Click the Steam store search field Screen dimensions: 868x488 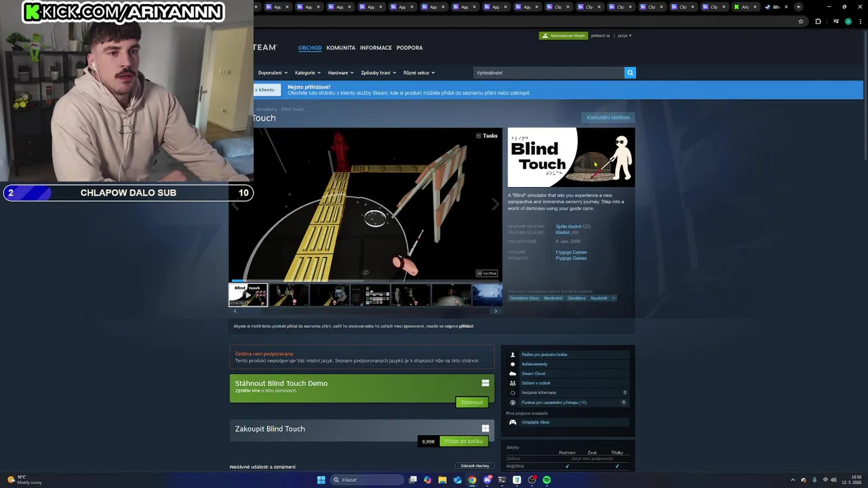549,73
